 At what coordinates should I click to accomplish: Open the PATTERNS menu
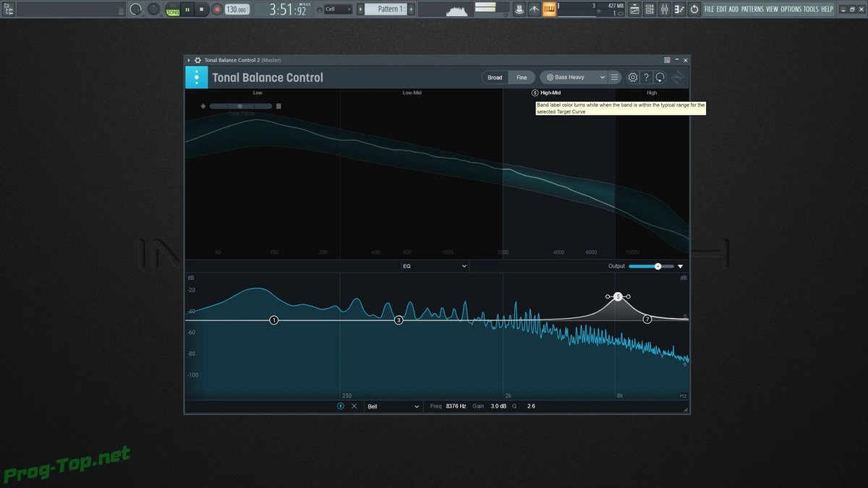(752, 9)
